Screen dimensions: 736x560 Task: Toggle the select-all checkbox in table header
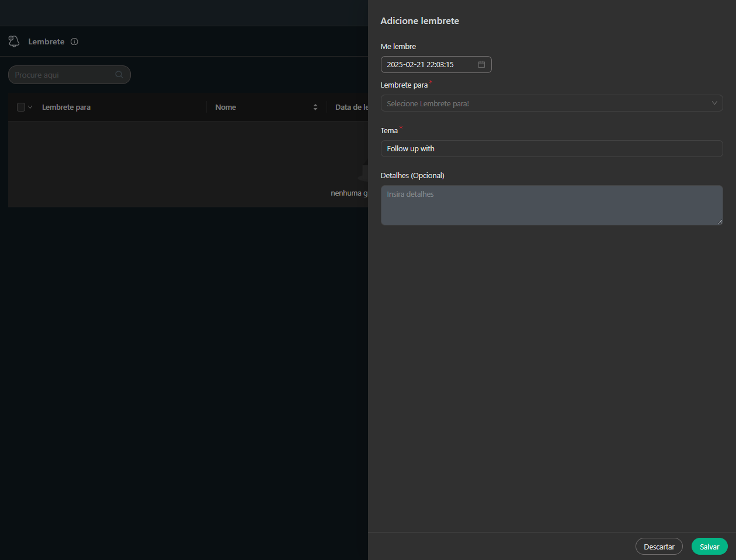coord(21,107)
